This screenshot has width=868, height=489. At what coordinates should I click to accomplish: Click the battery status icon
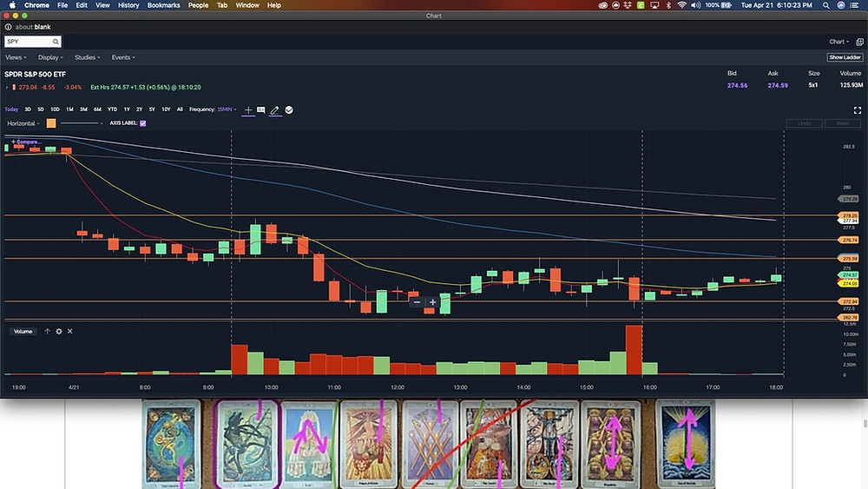click(x=726, y=5)
